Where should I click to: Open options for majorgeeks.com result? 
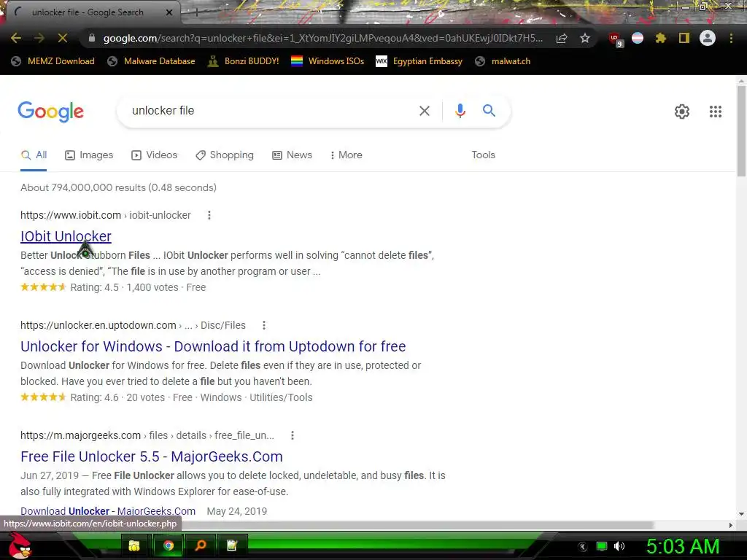292,435
